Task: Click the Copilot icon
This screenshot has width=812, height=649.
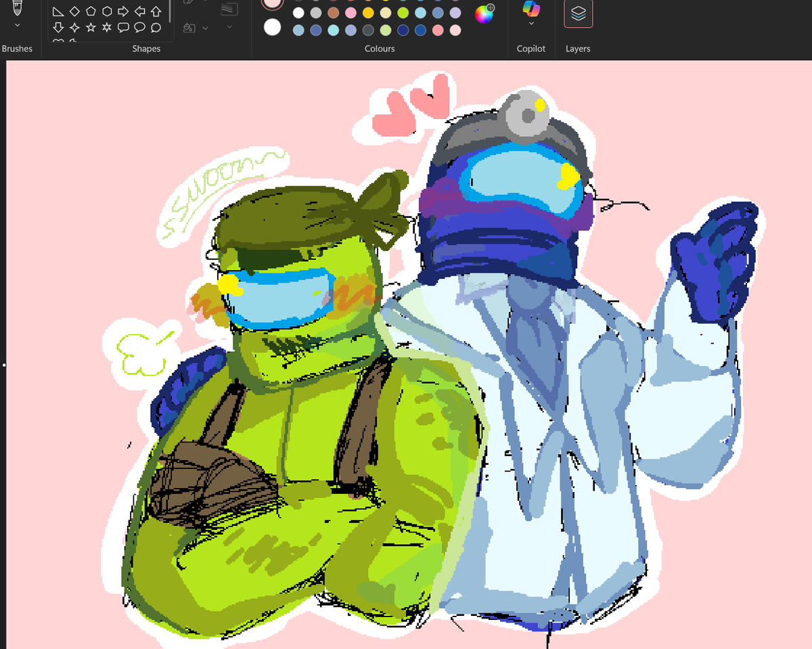Action: [x=531, y=9]
